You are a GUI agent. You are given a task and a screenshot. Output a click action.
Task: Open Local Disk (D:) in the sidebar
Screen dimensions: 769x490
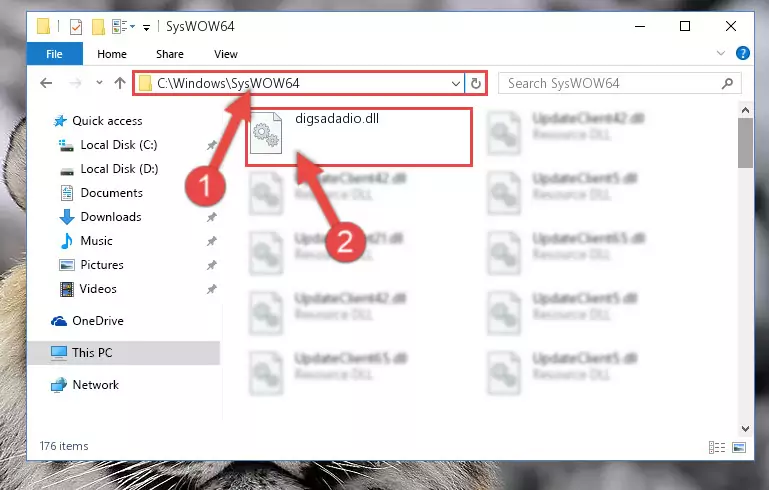point(119,169)
